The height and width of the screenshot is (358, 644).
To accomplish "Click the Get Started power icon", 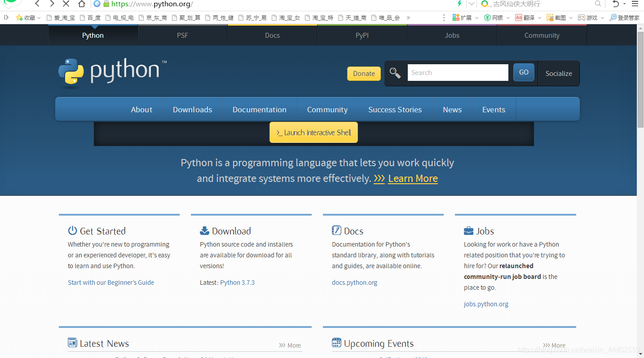I will coord(72,231).
